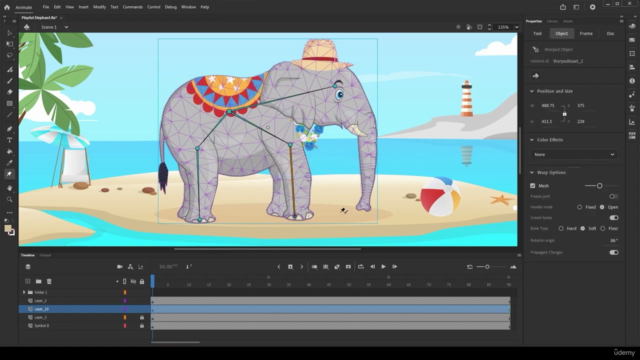This screenshot has height=360, width=640.
Task: Select the Rectangle tool
Action: 9,104
